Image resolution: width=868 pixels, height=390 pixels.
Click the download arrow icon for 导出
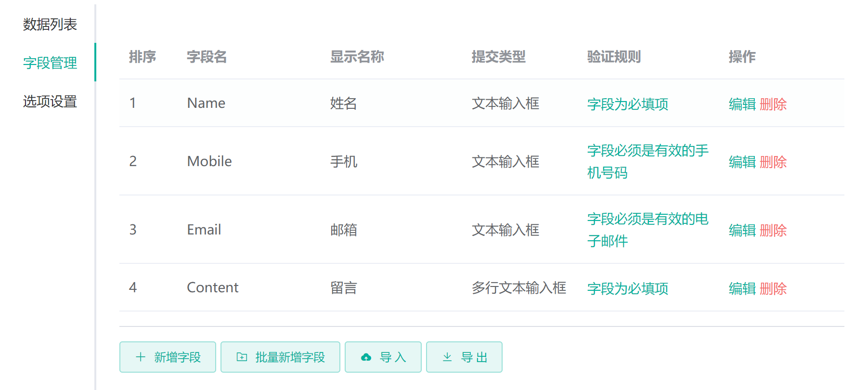(x=447, y=357)
